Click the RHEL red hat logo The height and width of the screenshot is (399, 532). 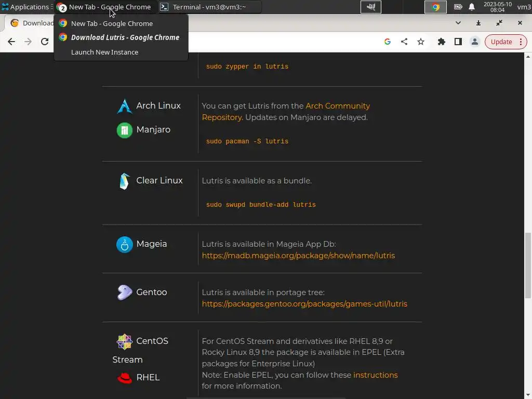point(125,378)
